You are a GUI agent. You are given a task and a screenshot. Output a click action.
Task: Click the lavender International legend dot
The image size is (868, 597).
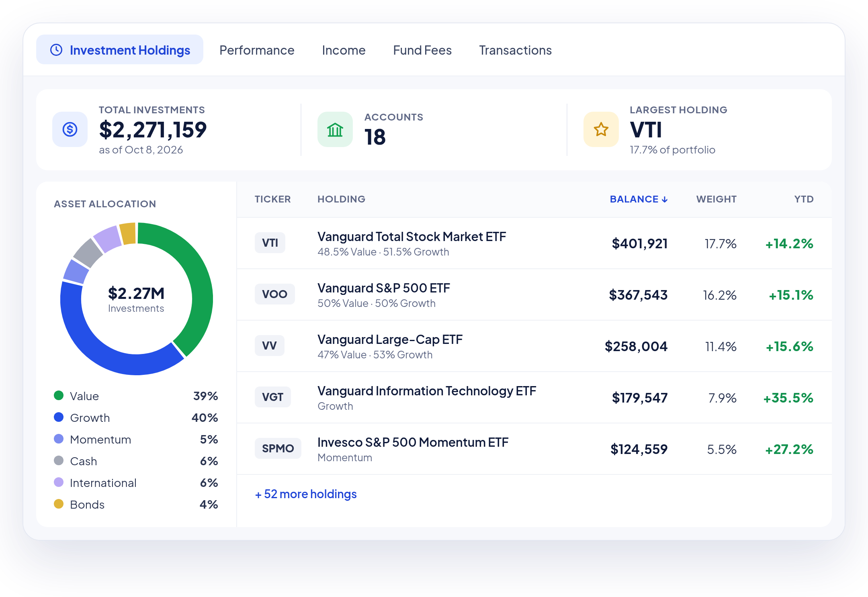[x=59, y=482]
